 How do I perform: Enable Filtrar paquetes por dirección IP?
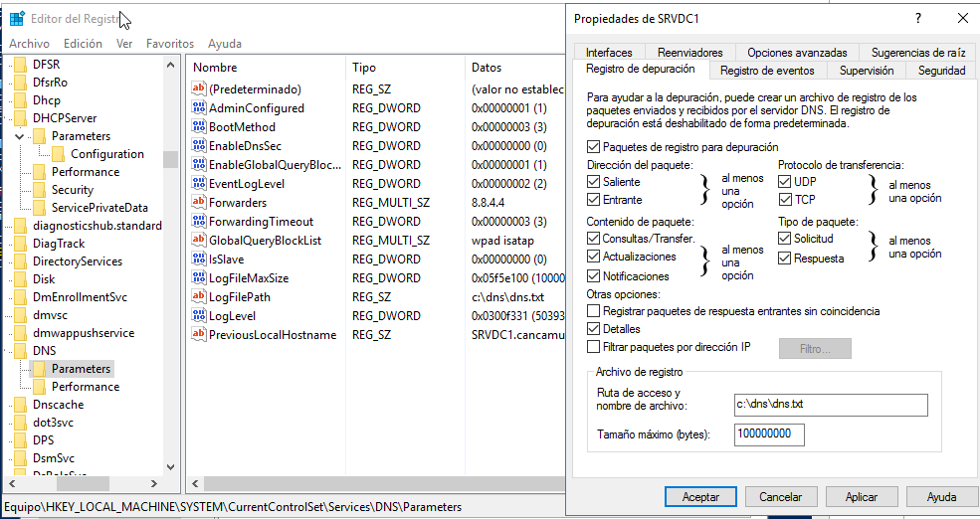(x=594, y=347)
